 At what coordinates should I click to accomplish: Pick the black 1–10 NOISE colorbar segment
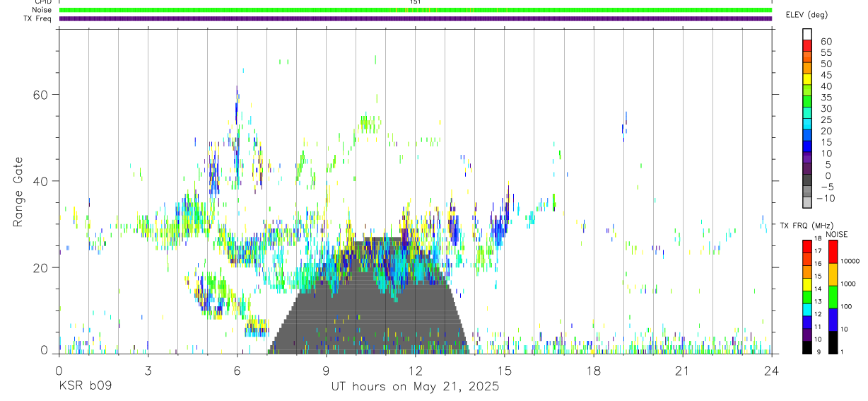tap(833, 342)
